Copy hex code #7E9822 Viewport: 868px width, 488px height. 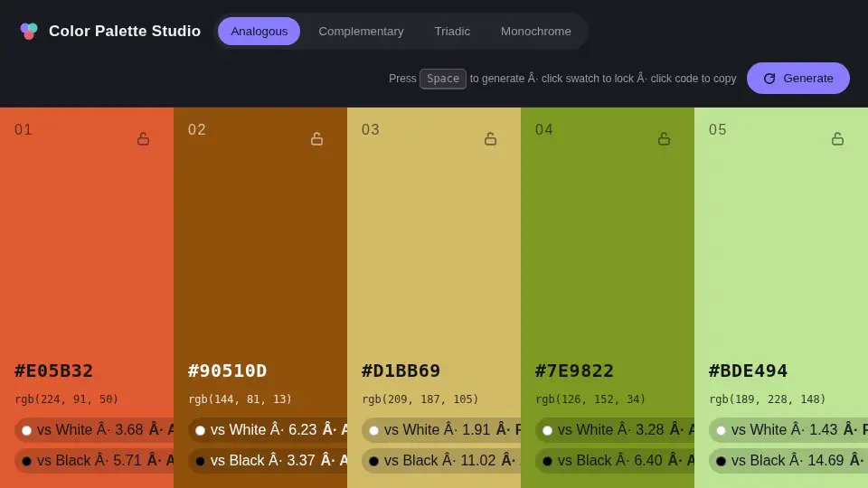coord(575,371)
